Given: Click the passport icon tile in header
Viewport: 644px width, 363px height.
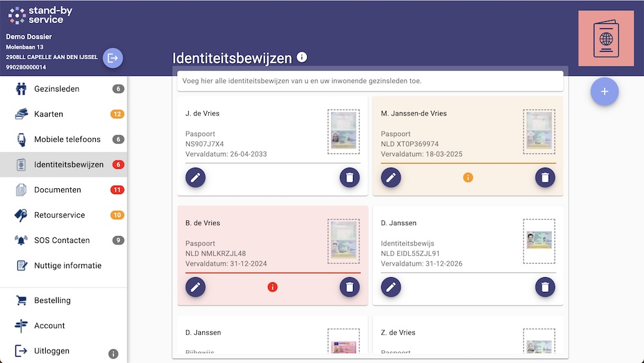Looking at the screenshot, I should click(x=606, y=38).
